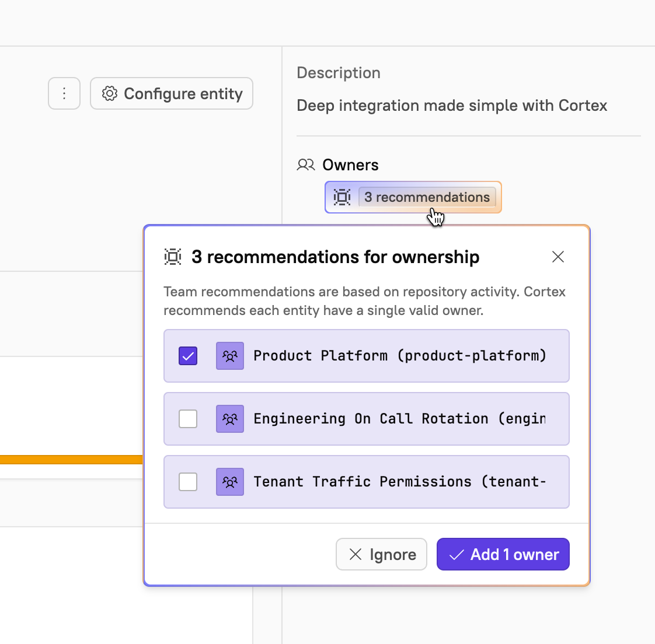This screenshot has height=644, width=655.
Task: Close the ownership recommendations popup
Action: (558, 257)
